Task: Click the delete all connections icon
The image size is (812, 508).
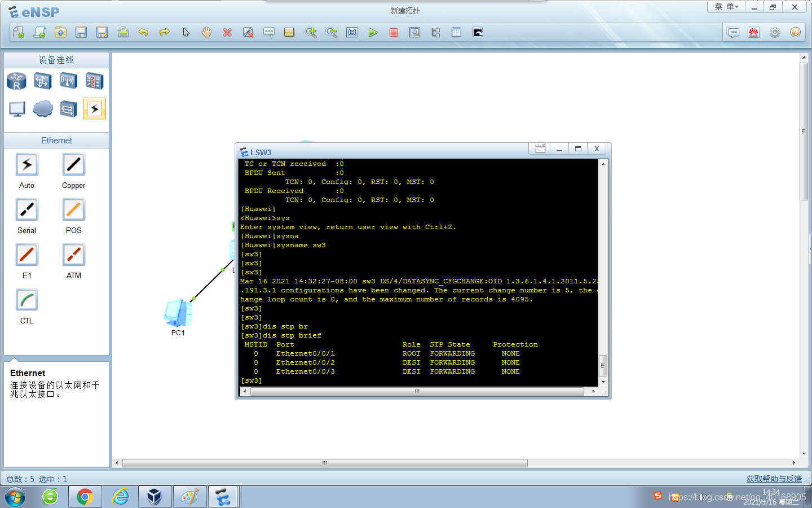Action: [x=248, y=32]
